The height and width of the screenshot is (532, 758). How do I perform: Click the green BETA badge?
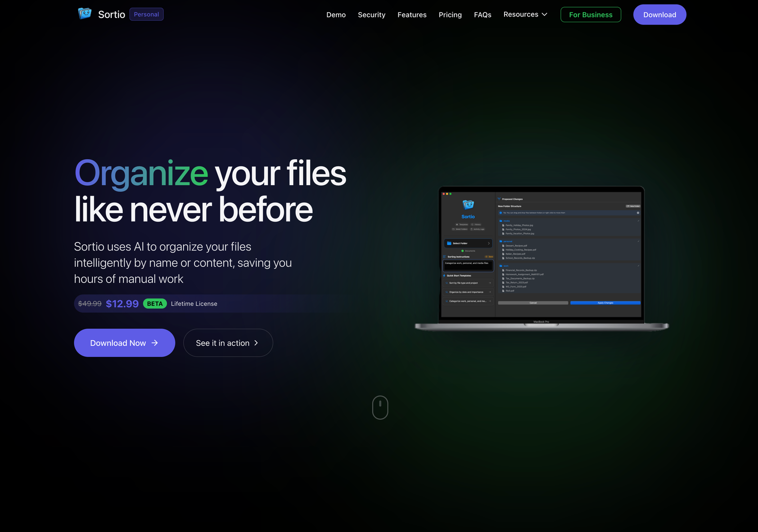(x=155, y=304)
